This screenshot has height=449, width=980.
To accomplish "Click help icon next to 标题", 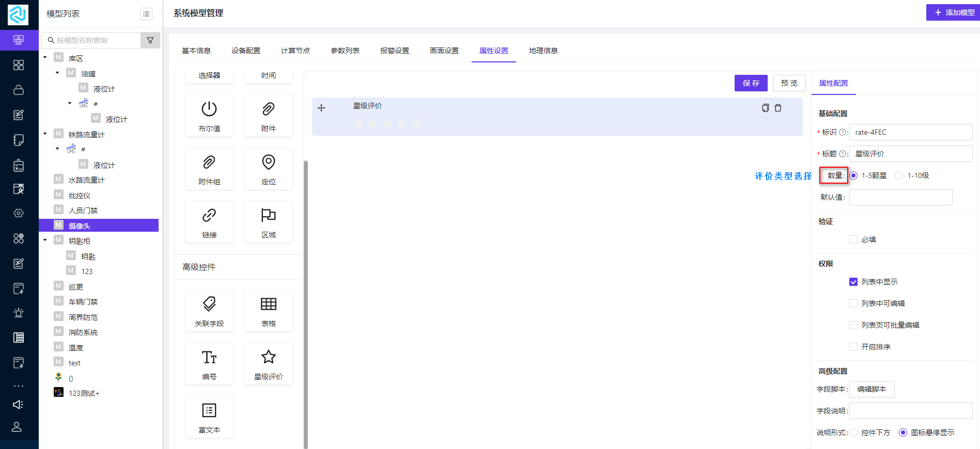I will 843,154.
